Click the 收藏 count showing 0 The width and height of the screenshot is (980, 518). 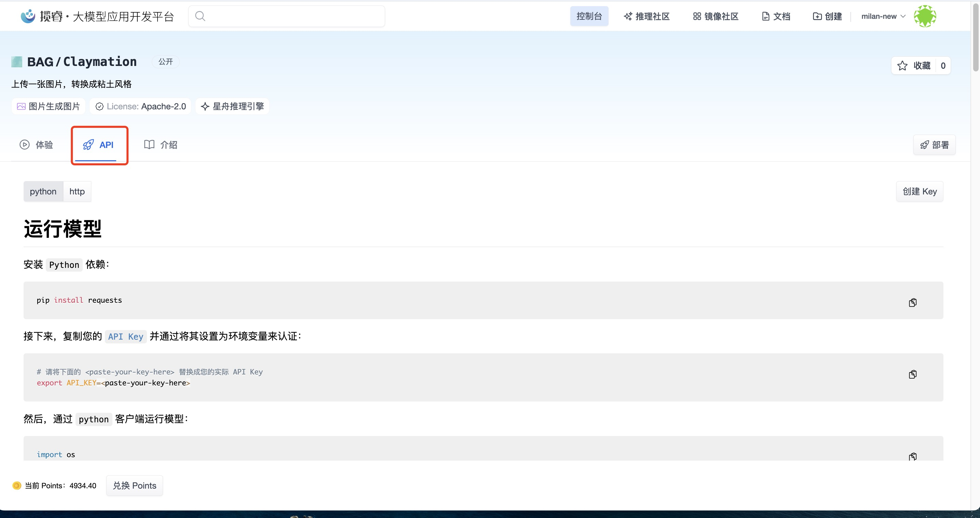click(943, 66)
